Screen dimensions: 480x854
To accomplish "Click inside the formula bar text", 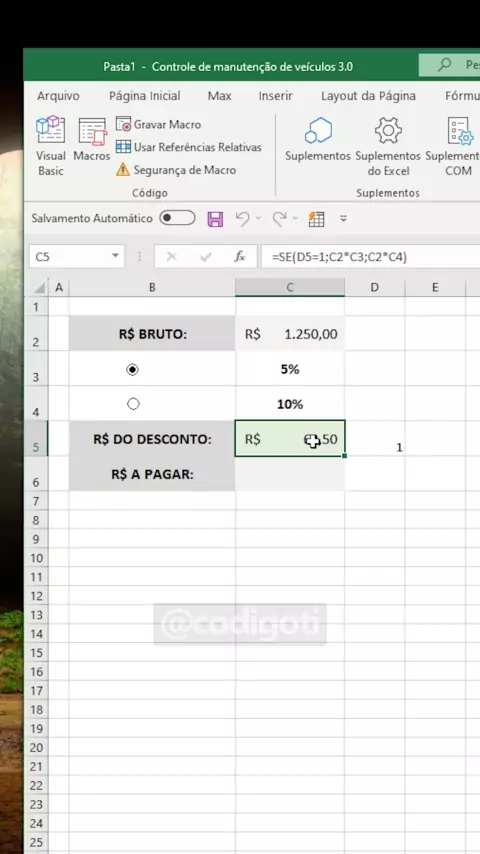I will 370,257.
